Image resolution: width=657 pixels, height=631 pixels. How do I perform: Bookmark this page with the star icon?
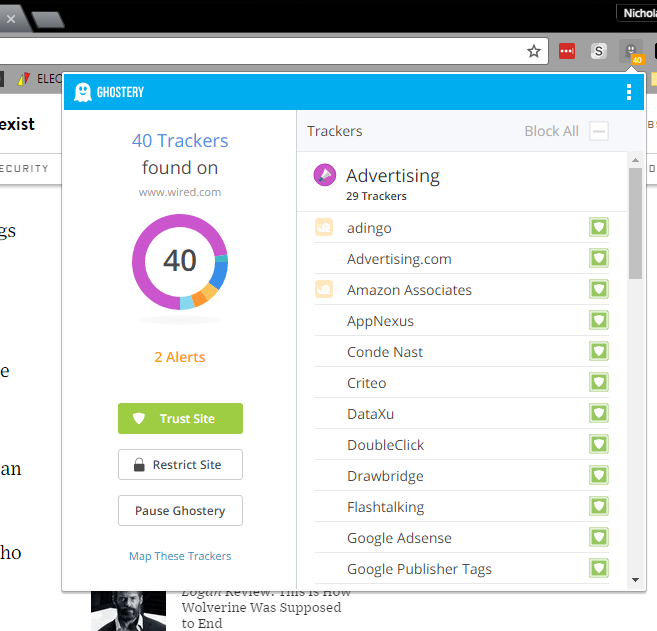533,51
